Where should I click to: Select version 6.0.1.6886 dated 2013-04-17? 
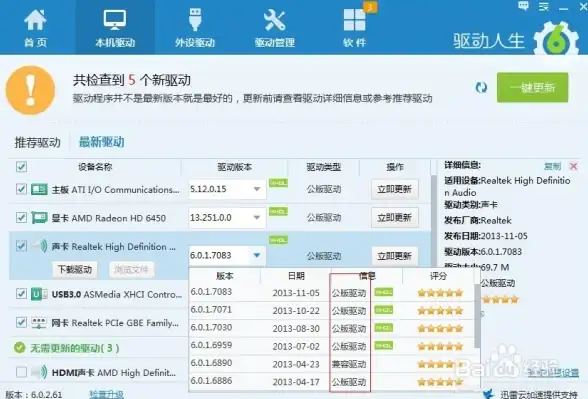[x=332, y=381]
